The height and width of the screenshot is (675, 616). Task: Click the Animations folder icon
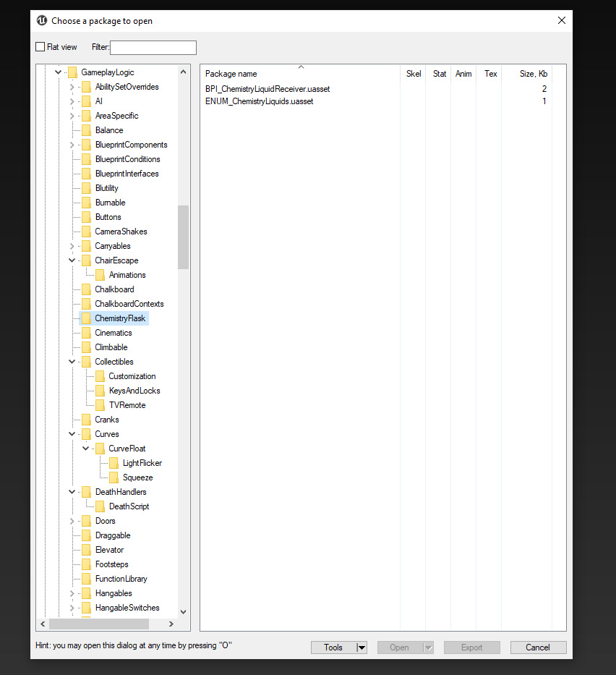coord(100,275)
